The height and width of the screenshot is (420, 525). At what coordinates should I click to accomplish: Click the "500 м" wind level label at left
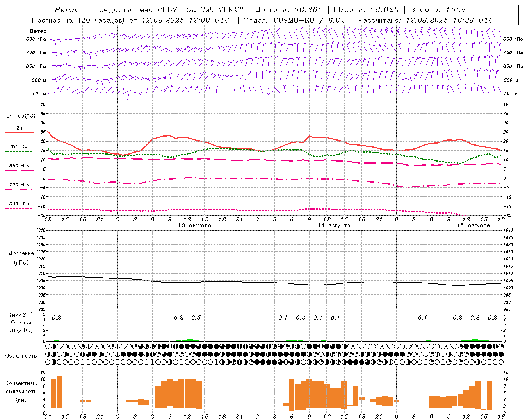click(x=39, y=80)
